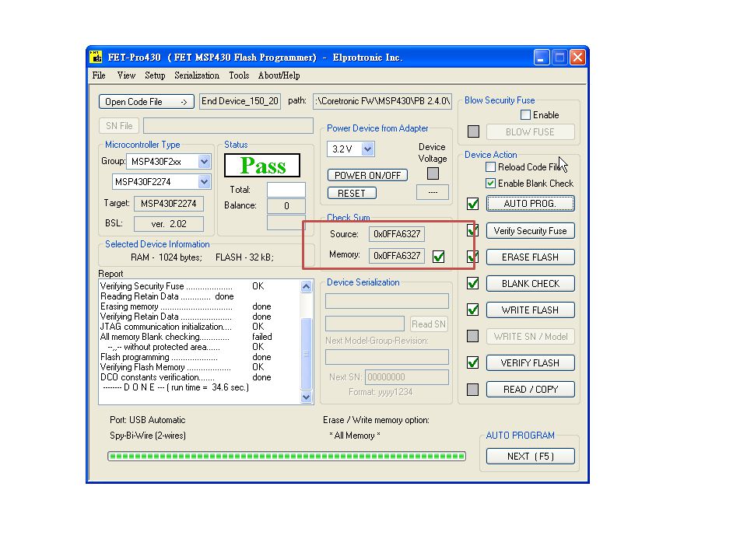Expand the microcontroller Group MSP430F2xx dropdown
The width and height of the screenshot is (747, 560).
204,162
